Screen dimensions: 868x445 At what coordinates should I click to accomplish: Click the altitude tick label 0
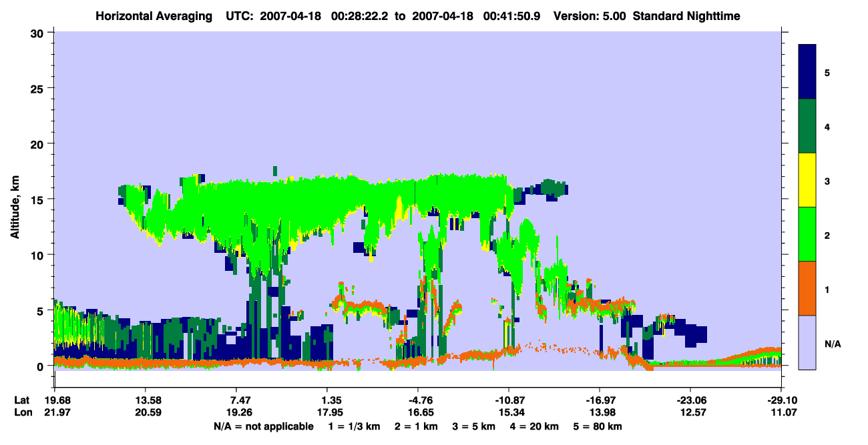(x=41, y=366)
